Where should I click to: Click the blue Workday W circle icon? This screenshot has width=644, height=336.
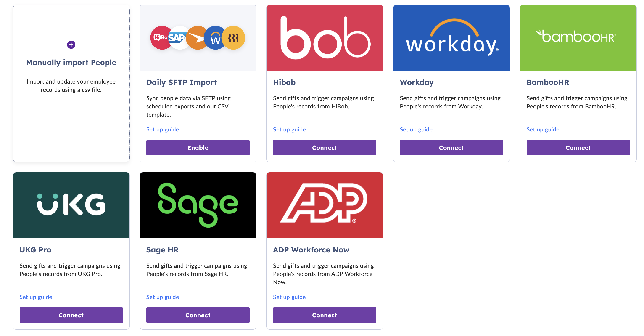(215, 38)
